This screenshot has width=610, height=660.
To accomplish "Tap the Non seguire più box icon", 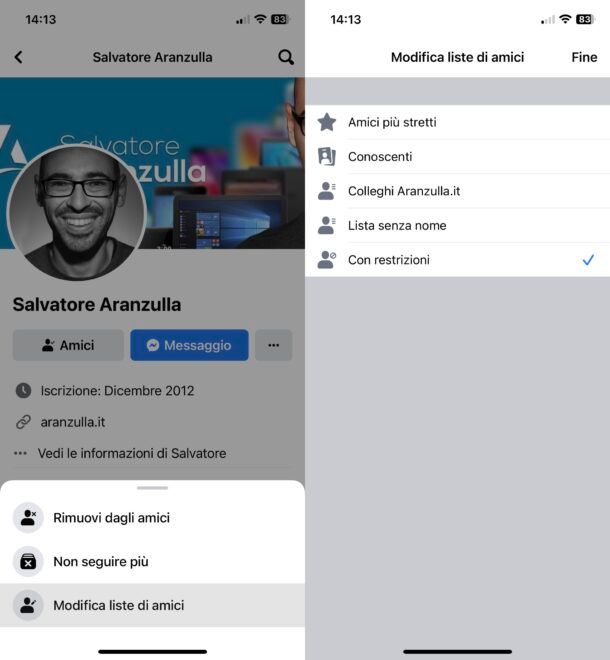I will point(28,562).
